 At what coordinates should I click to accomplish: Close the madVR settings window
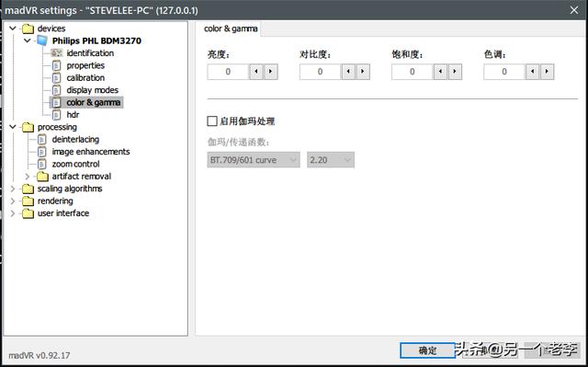(574, 10)
